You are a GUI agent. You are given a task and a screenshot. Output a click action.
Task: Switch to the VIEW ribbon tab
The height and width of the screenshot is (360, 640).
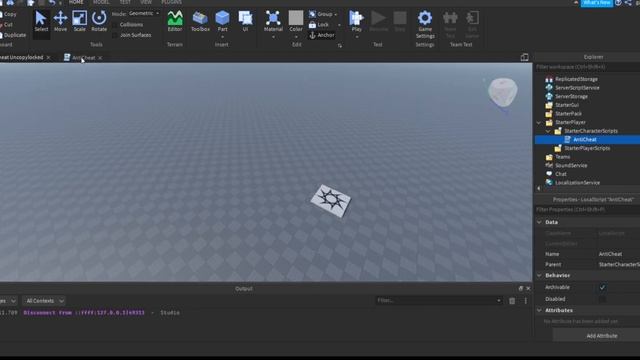pyautogui.click(x=146, y=2)
